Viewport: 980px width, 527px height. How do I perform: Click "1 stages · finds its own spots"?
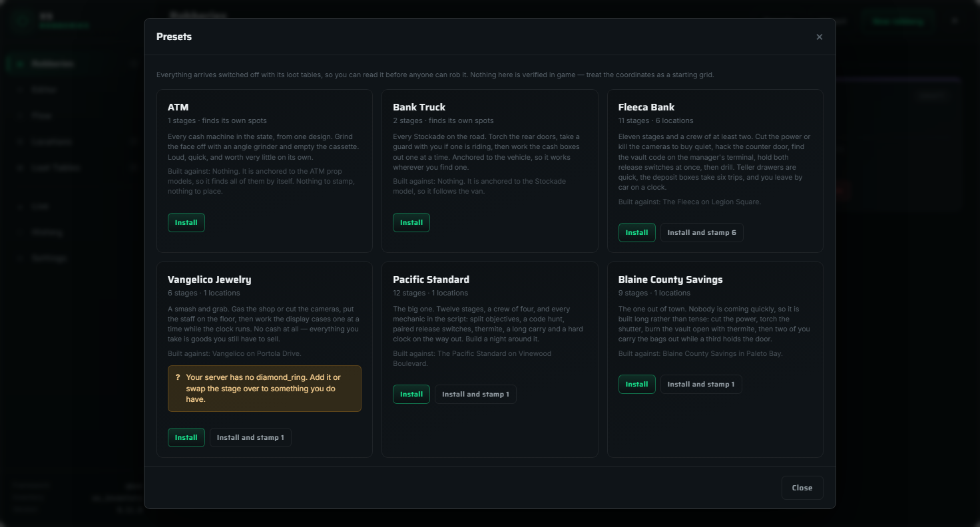(217, 120)
